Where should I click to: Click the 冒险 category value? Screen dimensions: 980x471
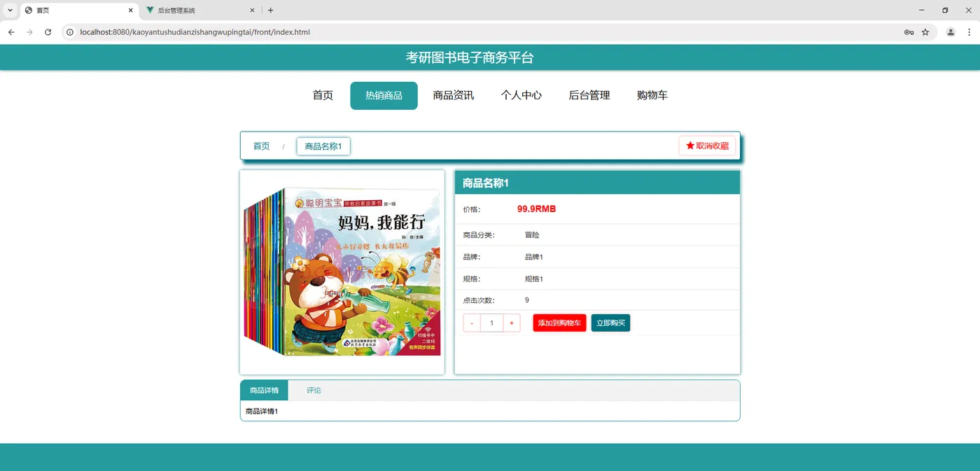532,235
